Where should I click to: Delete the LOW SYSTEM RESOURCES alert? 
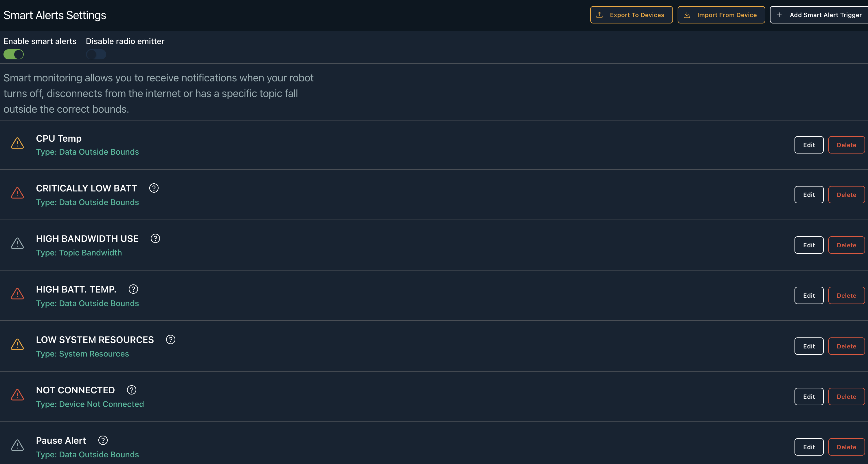(x=846, y=346)
